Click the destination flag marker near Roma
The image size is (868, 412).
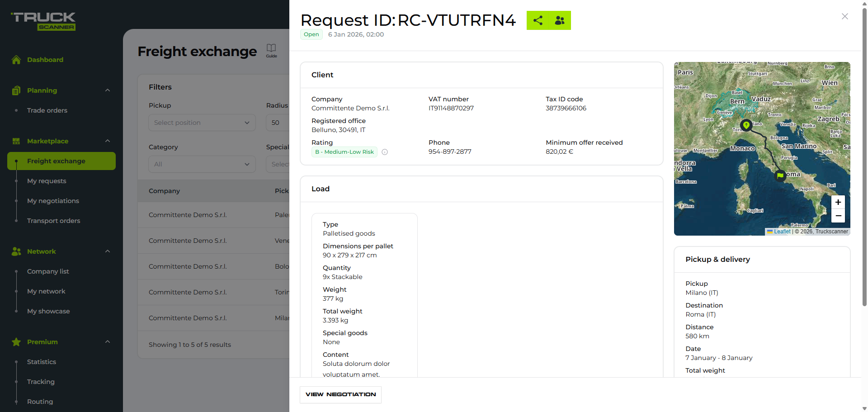(780, 175)
